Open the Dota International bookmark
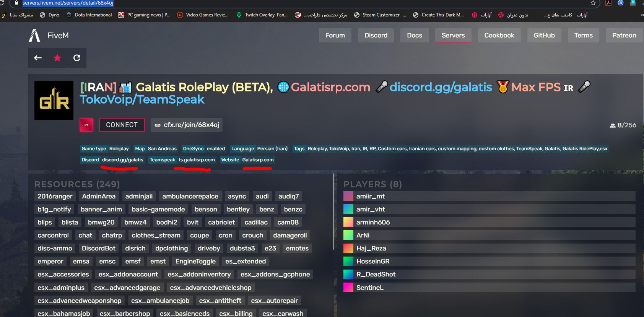 point(89,15)
